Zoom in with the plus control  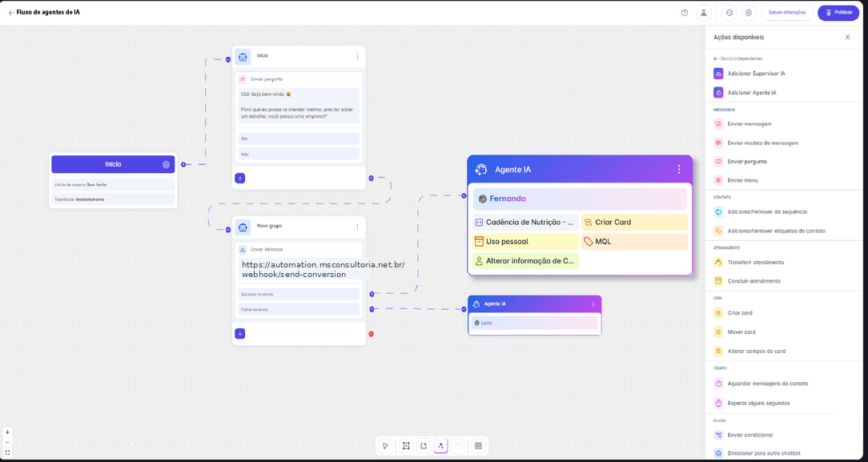pos(7,432)
